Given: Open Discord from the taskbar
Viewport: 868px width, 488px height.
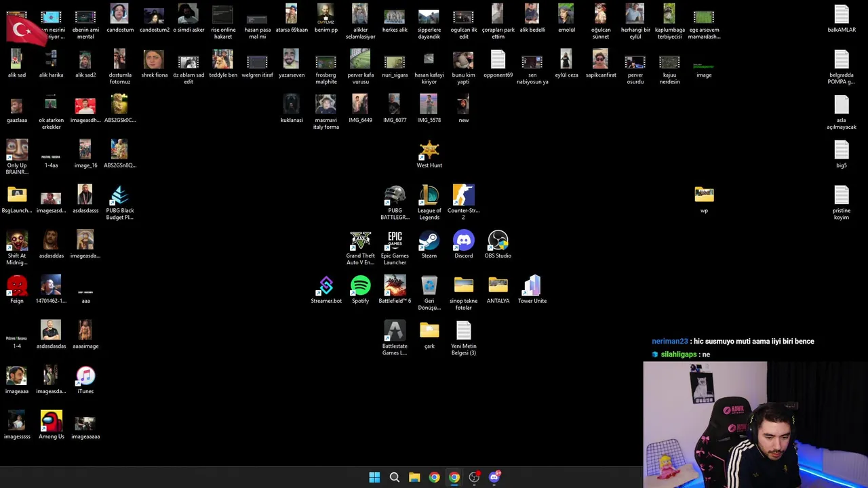Looking at the screenshot, I should 494,477.
